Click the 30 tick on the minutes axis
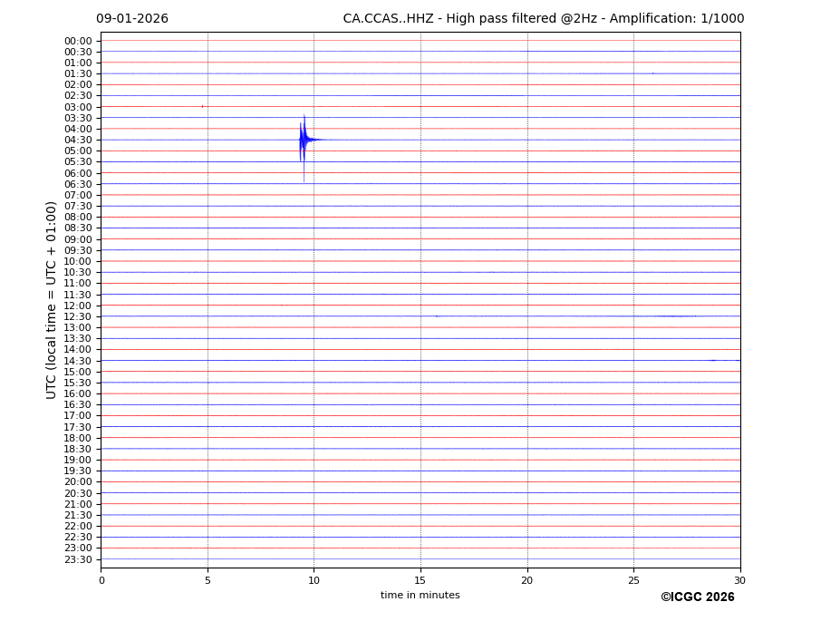The height and width of the screenshot is (631, 840). coord(739,579)
